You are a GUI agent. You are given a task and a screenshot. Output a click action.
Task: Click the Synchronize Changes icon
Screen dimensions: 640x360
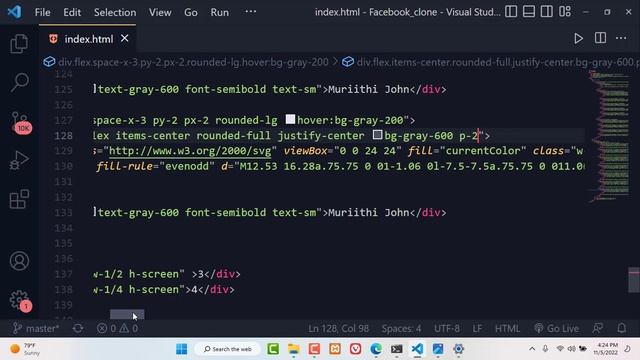point(78,328)
